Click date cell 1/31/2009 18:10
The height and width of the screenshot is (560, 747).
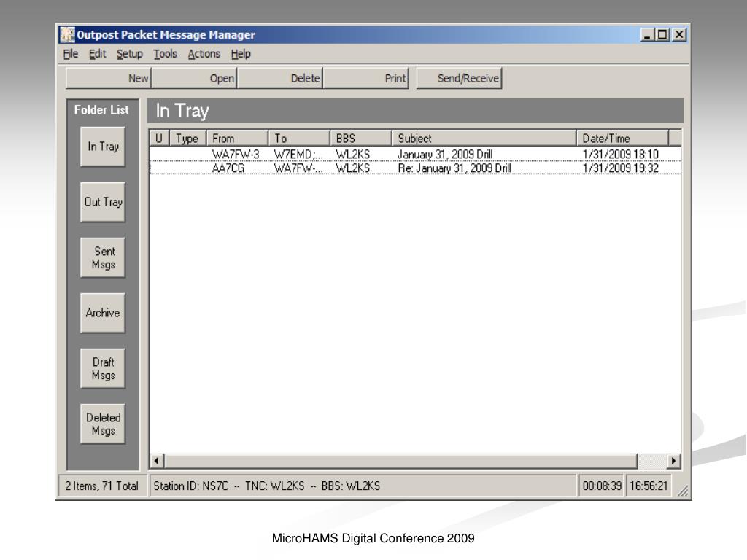click(620, 155)
